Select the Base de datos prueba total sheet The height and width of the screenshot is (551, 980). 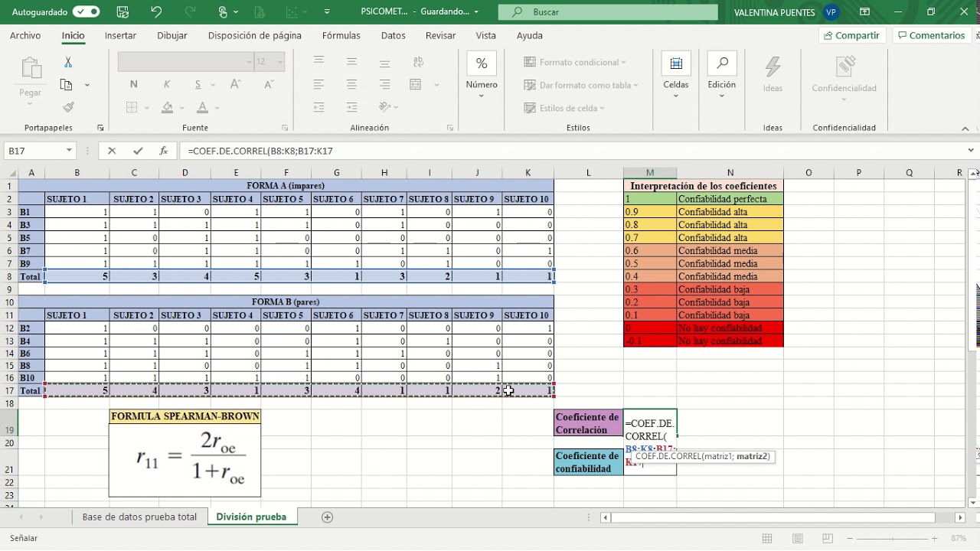[139, 517]
